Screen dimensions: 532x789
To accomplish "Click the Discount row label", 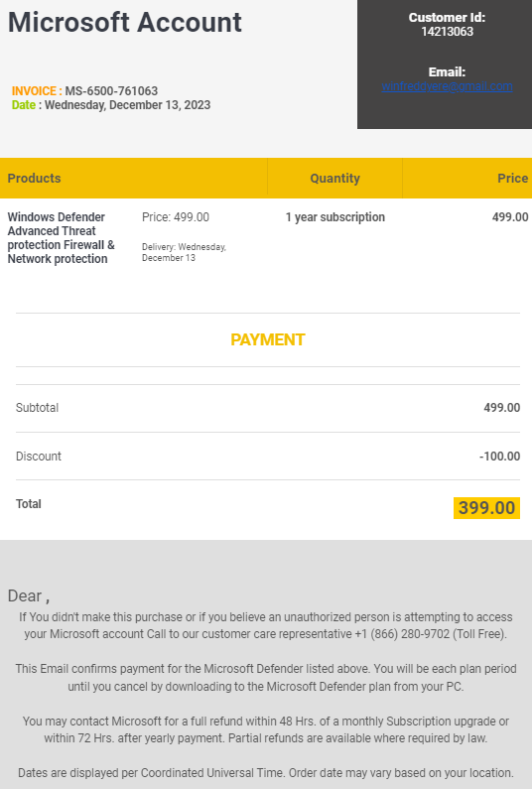I will [39, 457].
